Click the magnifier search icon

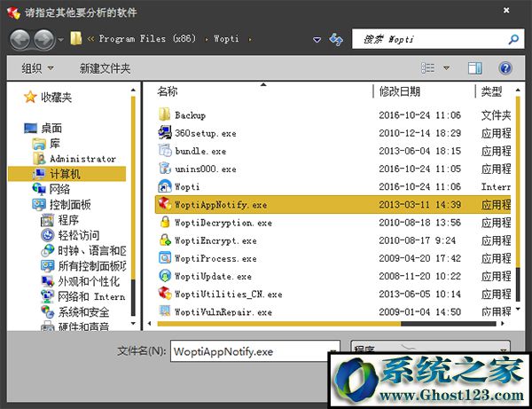[x=513, y=39]
